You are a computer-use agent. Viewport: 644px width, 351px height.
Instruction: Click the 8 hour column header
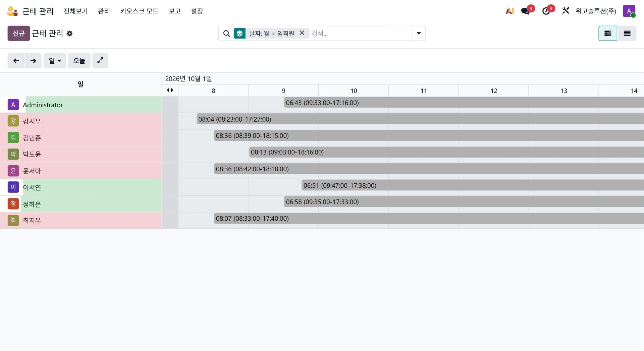[213, 91]
